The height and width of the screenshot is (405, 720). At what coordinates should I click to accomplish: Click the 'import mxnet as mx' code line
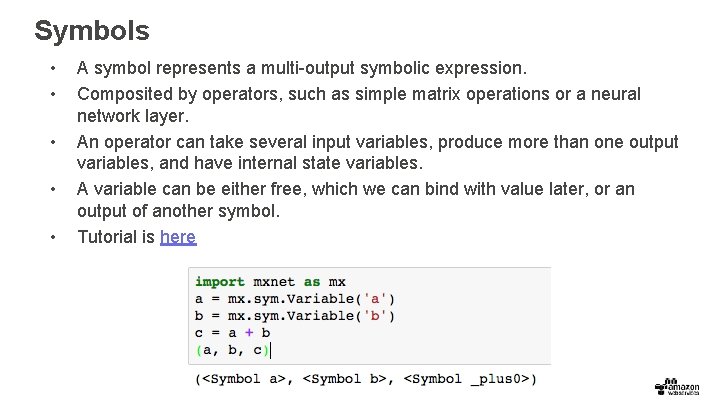(x=270, y=282)
